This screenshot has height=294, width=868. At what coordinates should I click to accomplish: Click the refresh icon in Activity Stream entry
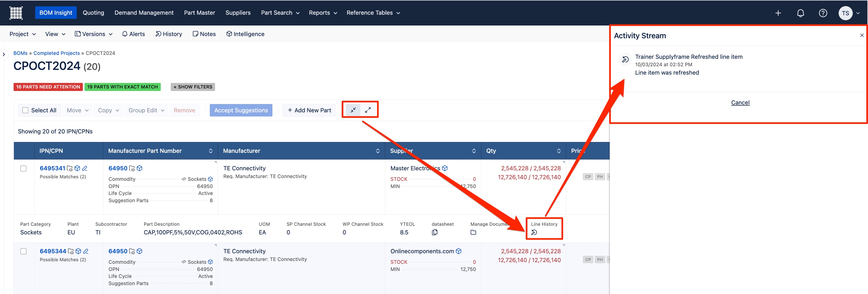coord(626,59)
